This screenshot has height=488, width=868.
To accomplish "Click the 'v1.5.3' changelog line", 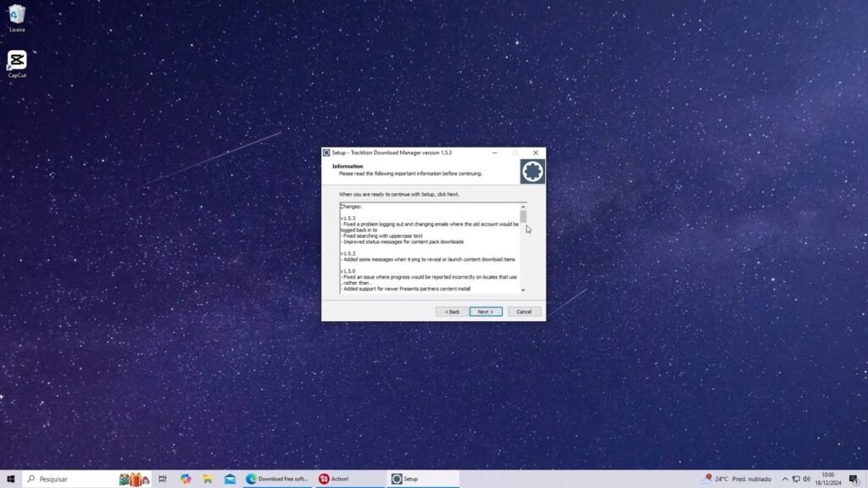I will click(x=348, y=219).
